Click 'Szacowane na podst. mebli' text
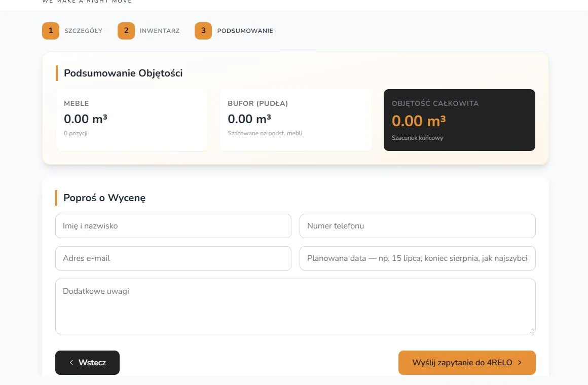The width and height of the screenshot is (588, 385). pos(265,133)
